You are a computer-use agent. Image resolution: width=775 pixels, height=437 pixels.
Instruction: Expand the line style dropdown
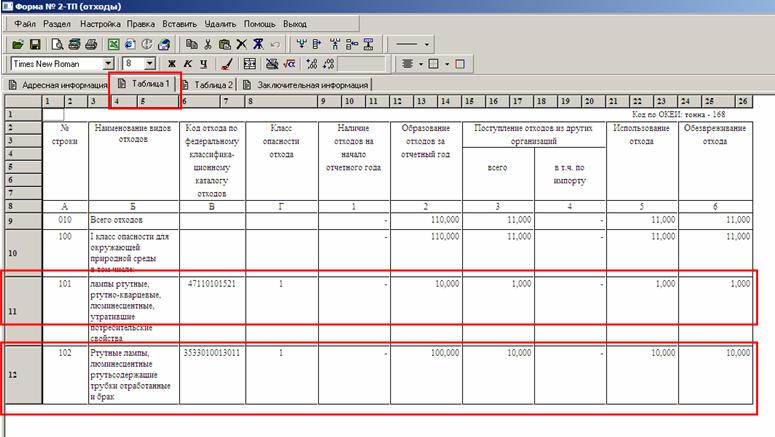(427, 44)
